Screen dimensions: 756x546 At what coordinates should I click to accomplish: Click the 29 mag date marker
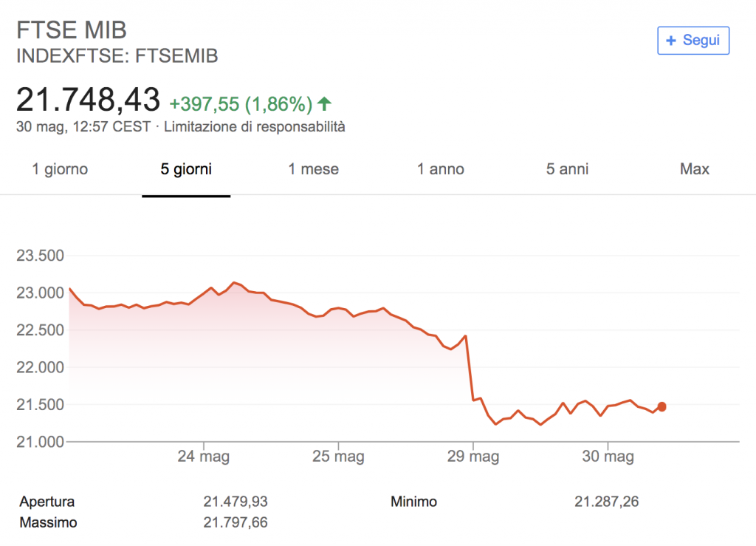point(473,457)
